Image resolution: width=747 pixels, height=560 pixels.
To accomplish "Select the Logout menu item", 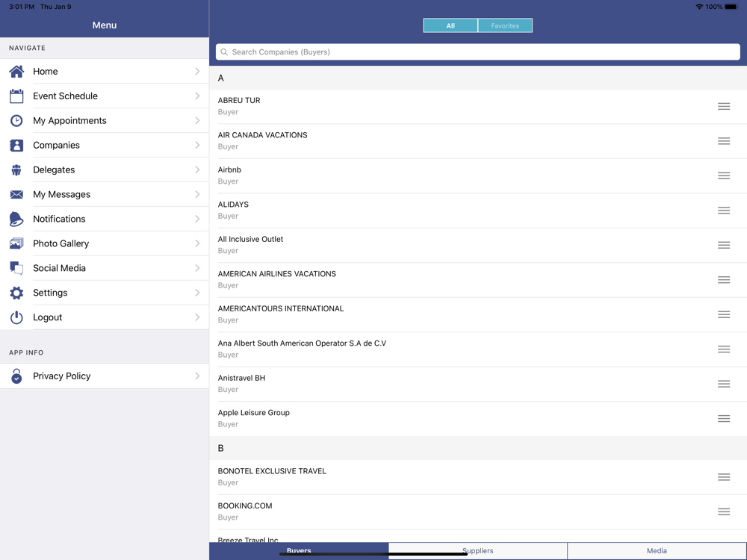I will click(105, 317).
